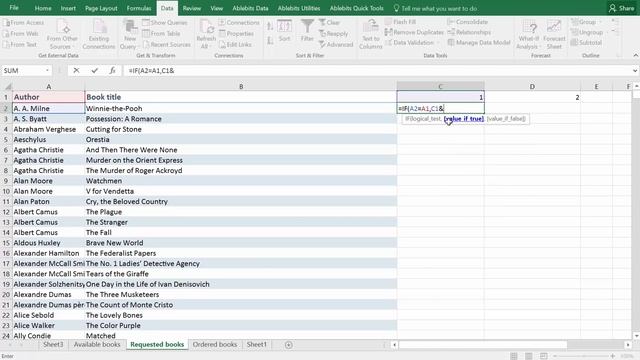Switch to Page Layout view
The width and height of the screenshot is (640, 360).
pyautogui.click(x=529, y=356)
